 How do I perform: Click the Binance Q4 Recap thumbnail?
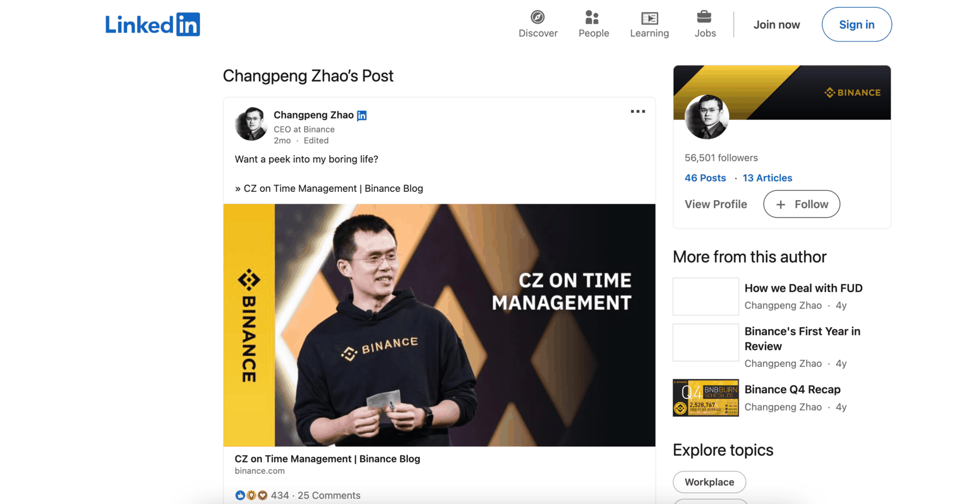706,398
